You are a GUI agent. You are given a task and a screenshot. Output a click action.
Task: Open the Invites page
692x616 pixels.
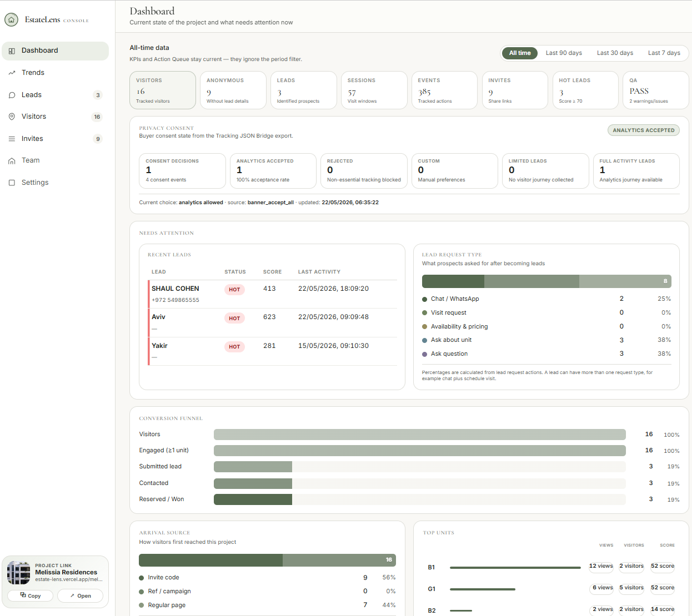[56, 139]
